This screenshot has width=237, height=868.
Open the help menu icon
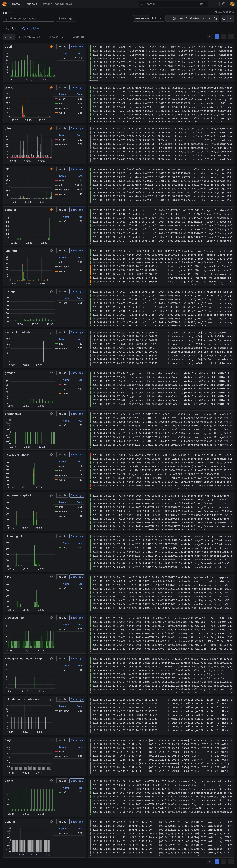point(224,4)
